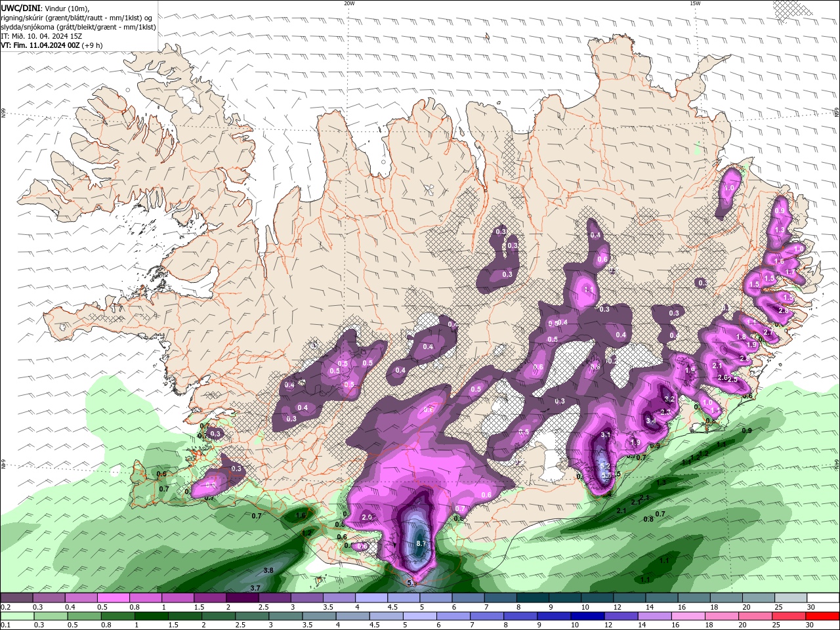Click the 3.1 snowfall value label
Screen dimensions: 840x630
(x=606, y=434)
